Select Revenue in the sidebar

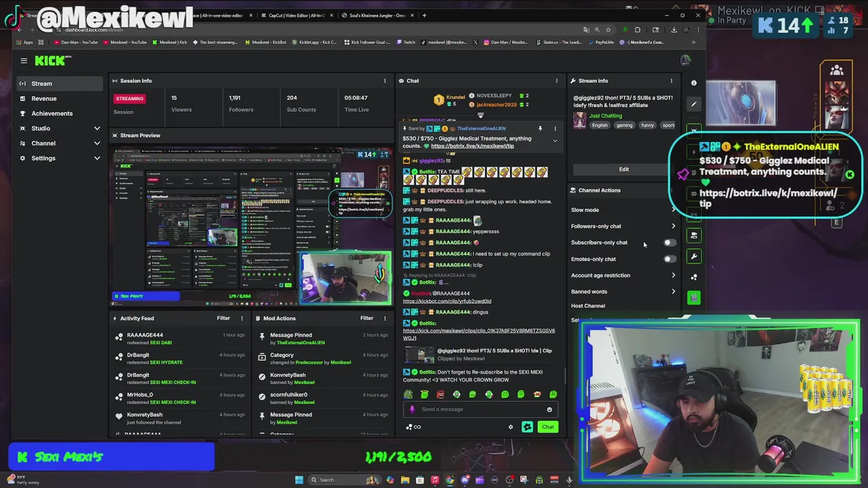coord(60,98)
